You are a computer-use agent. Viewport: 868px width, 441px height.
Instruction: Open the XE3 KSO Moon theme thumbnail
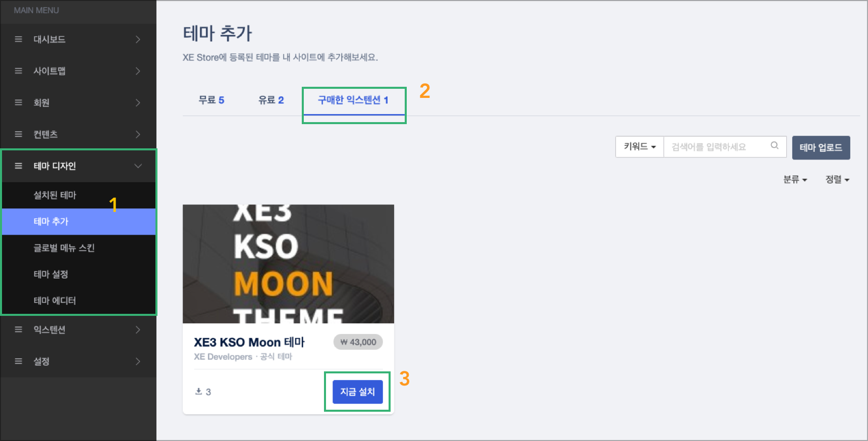point(288,263)
